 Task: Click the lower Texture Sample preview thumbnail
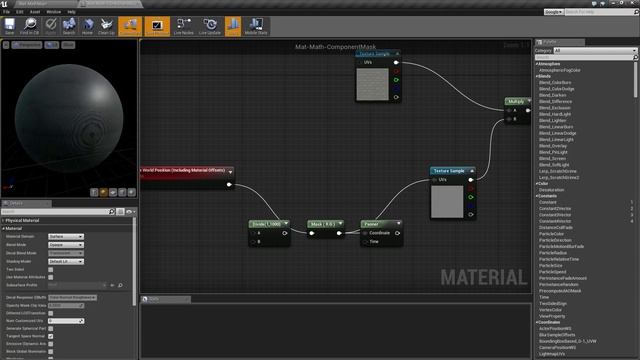pyautogui.click(x=447, y=202)
